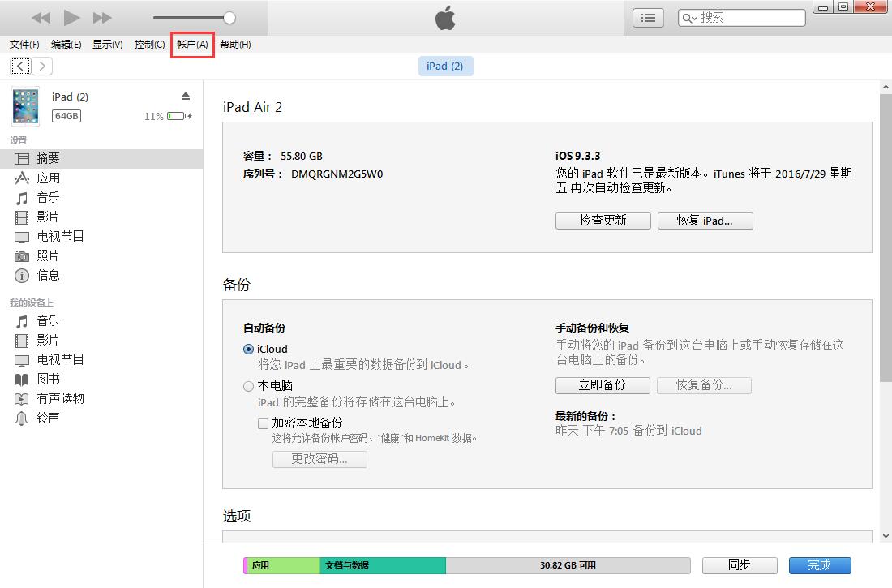Screen dimensions: 892x588
Task: Click the 检查更新 button
Action: [603, 221]
